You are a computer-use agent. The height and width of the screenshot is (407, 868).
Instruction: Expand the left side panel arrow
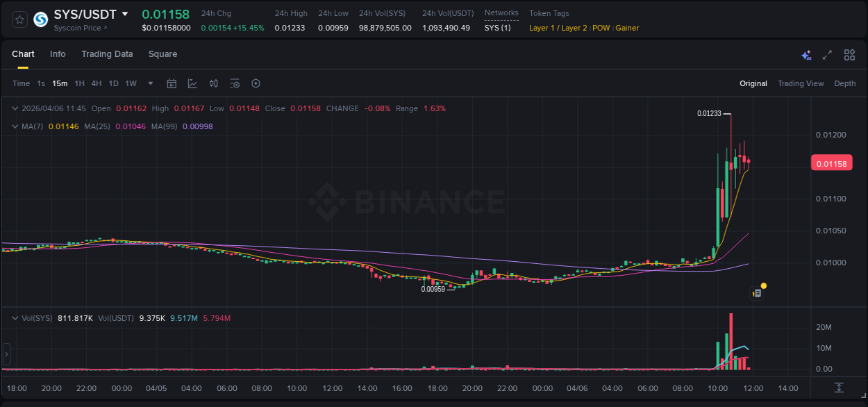pyautogui.click(x=7, y=354)
